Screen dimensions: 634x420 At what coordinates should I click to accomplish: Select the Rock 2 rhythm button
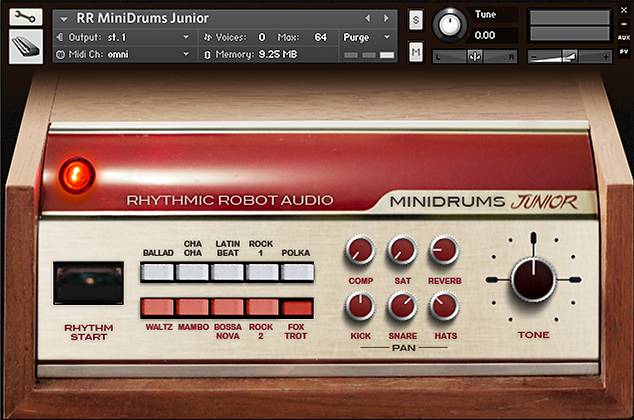click(262, 308)
